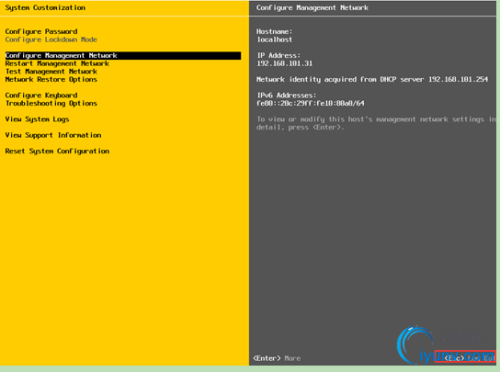
Task: Click the fe80 IPv6 address value
Action: (310, 104)
